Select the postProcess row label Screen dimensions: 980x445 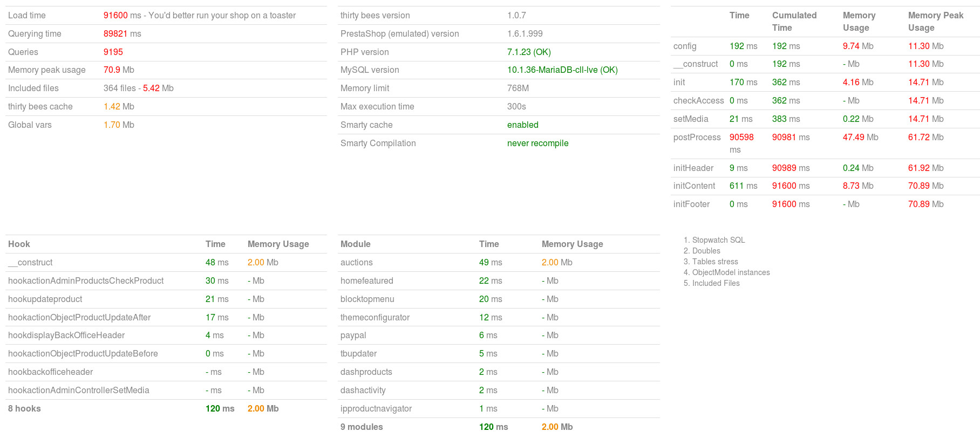tap(697, 138)
